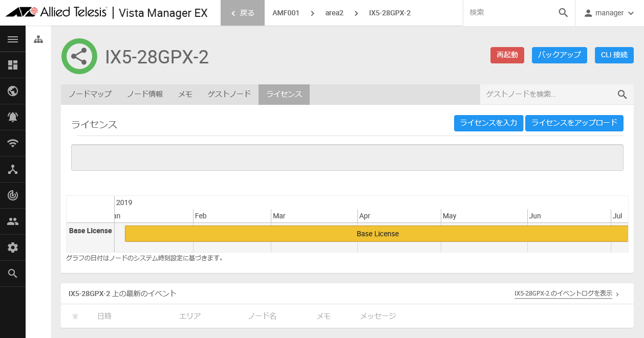Click the yellow Base License timeline bar

(377, 234)
